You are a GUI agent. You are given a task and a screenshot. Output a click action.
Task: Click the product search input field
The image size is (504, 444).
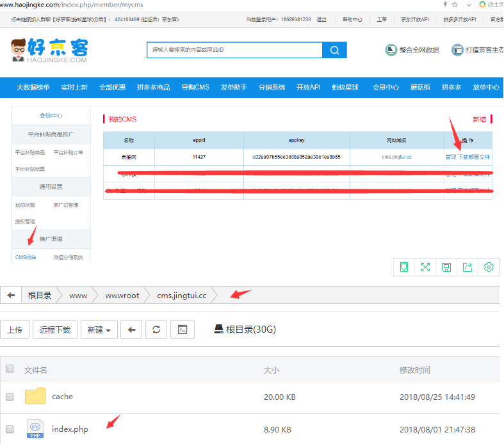[x=234, y=50]
